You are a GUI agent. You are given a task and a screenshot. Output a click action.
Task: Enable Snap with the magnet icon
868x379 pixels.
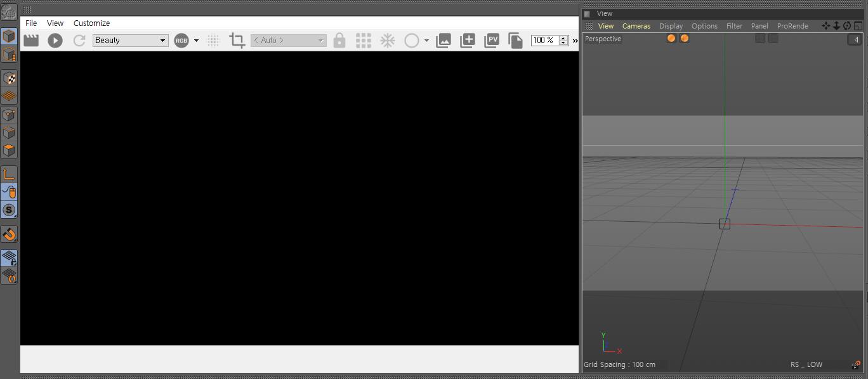click(x=9, y=234)
